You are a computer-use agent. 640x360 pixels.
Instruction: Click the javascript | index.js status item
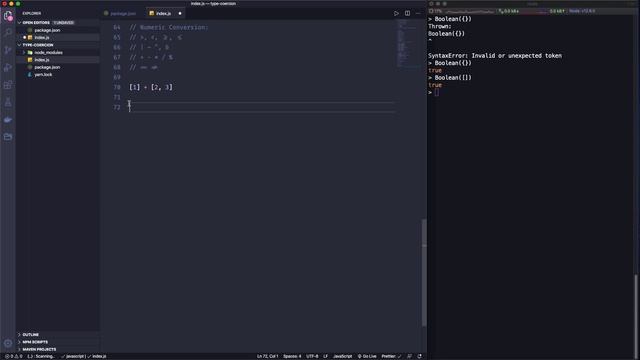pos(83,356)
